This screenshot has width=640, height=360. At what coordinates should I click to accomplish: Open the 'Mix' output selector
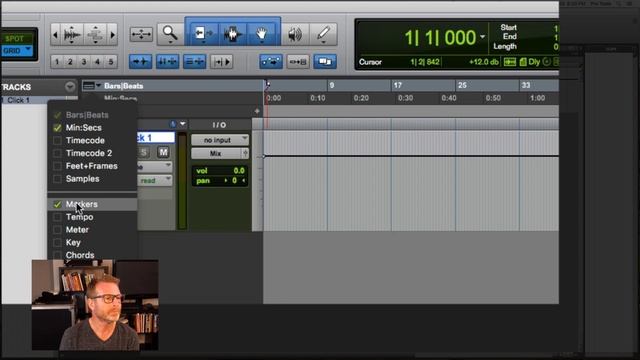216,153
